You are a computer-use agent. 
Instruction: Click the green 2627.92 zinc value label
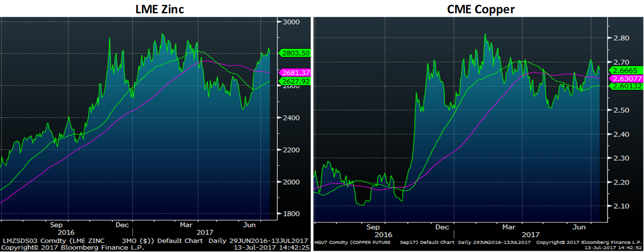coord(295,81)
